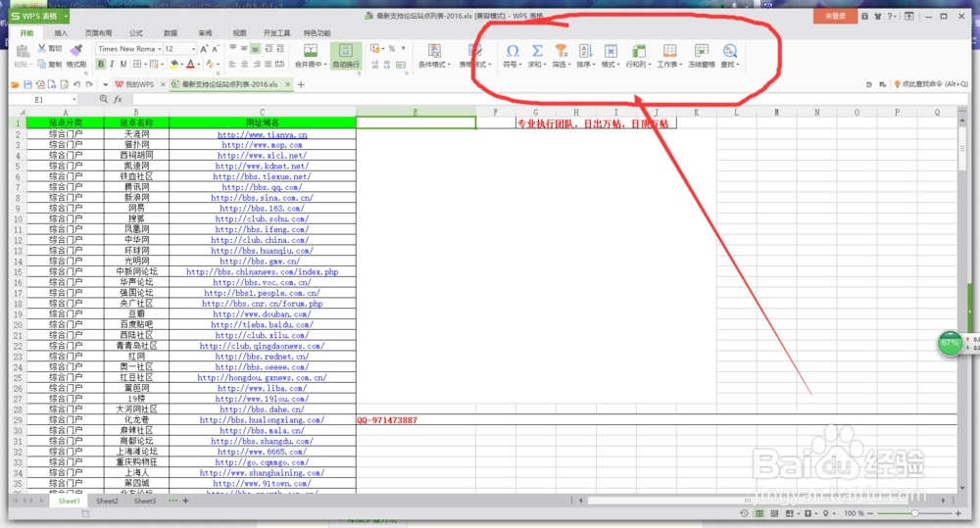The width and height of the screenshot is (980, 528).
Task: Open the 审阅 (Review) ribbon tab
Action: [205, 33]
